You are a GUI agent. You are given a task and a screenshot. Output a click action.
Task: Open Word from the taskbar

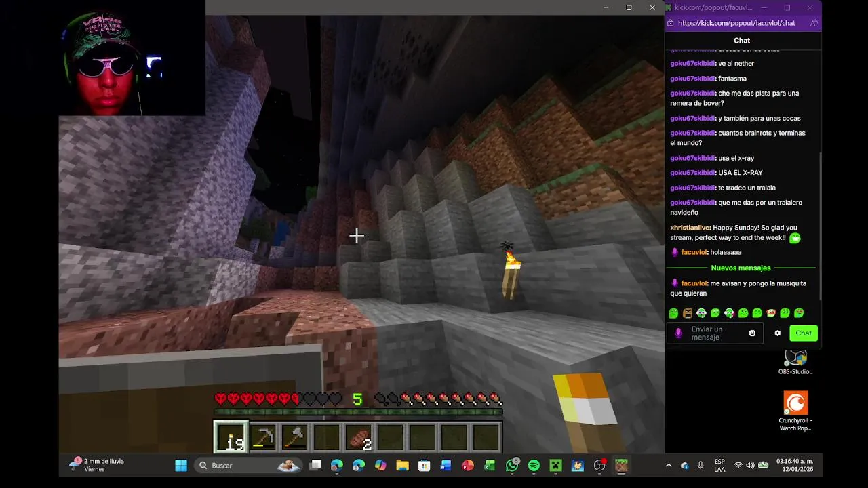446,466
